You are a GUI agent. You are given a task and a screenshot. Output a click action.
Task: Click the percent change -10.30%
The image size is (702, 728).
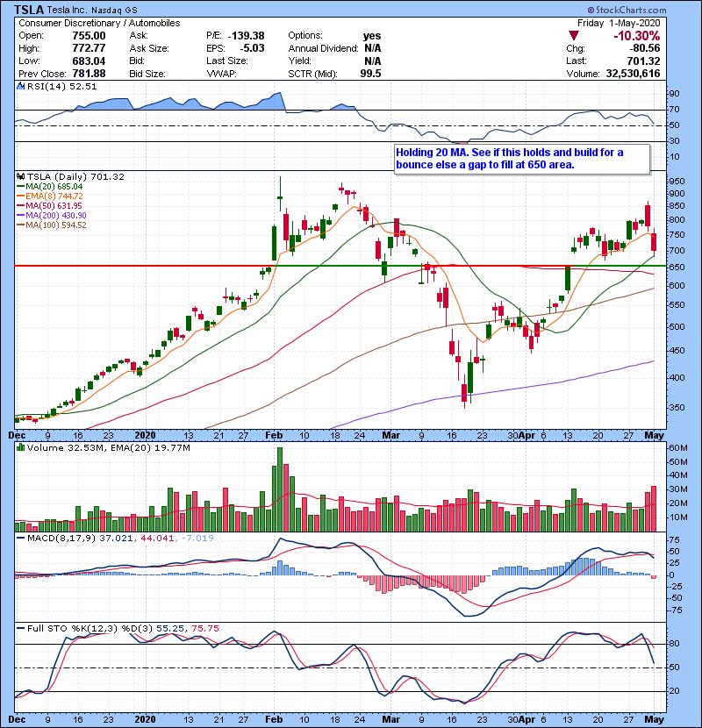pyautogui.click(x=636, y=36)
